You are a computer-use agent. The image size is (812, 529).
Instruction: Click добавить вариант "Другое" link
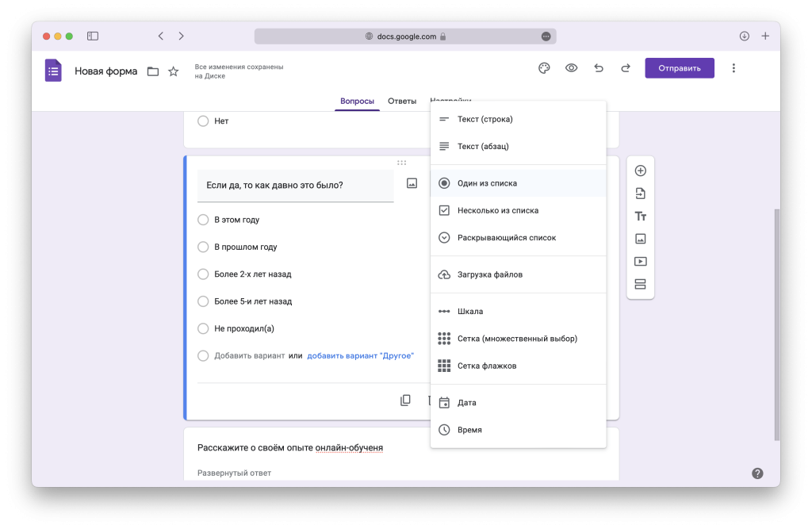361,356
